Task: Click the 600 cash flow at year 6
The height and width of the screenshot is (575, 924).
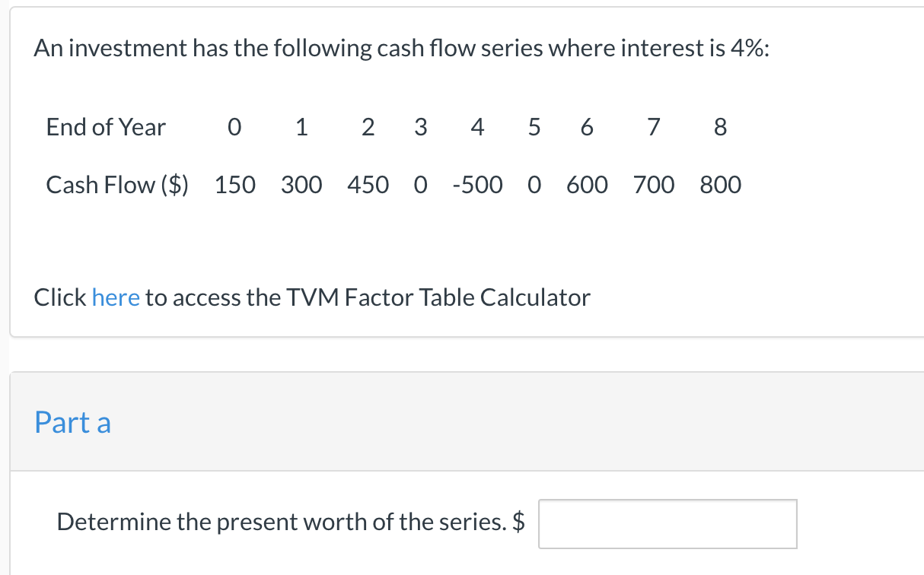Action: click(587, 184)
